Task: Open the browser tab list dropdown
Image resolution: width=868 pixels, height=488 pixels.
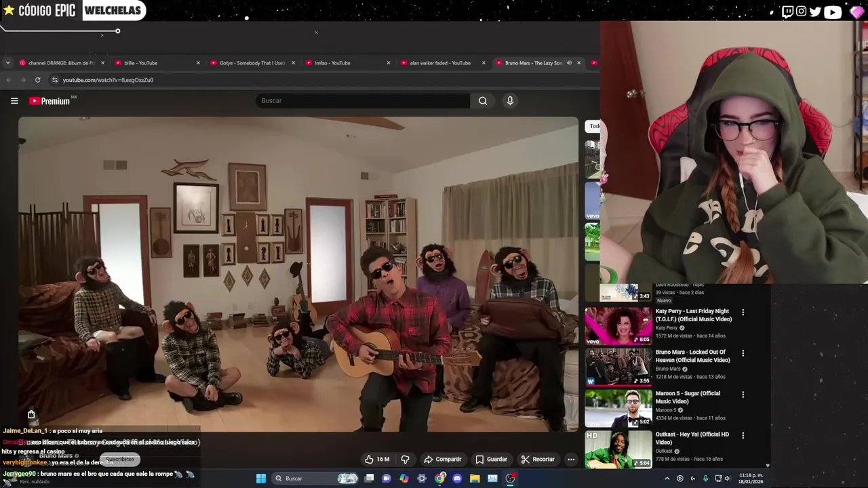Action: pos(7,63)
